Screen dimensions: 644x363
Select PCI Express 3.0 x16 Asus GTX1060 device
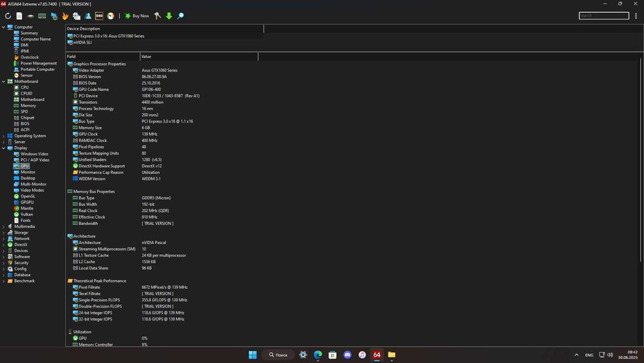coord(108,36)
